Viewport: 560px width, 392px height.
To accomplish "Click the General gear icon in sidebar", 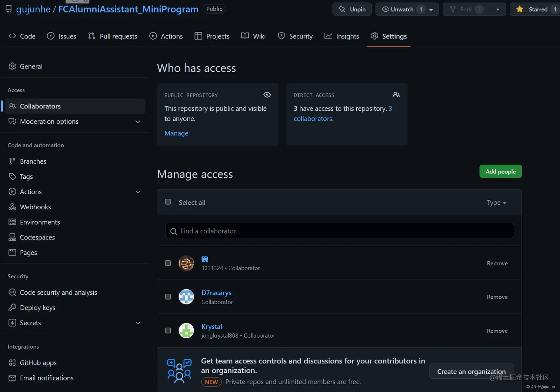I will click(12, 66).
